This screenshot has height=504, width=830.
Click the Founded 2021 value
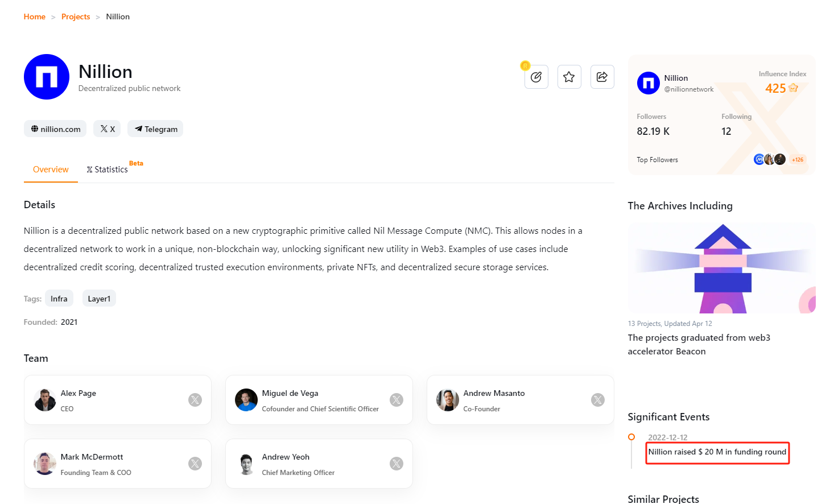point(69,322)
